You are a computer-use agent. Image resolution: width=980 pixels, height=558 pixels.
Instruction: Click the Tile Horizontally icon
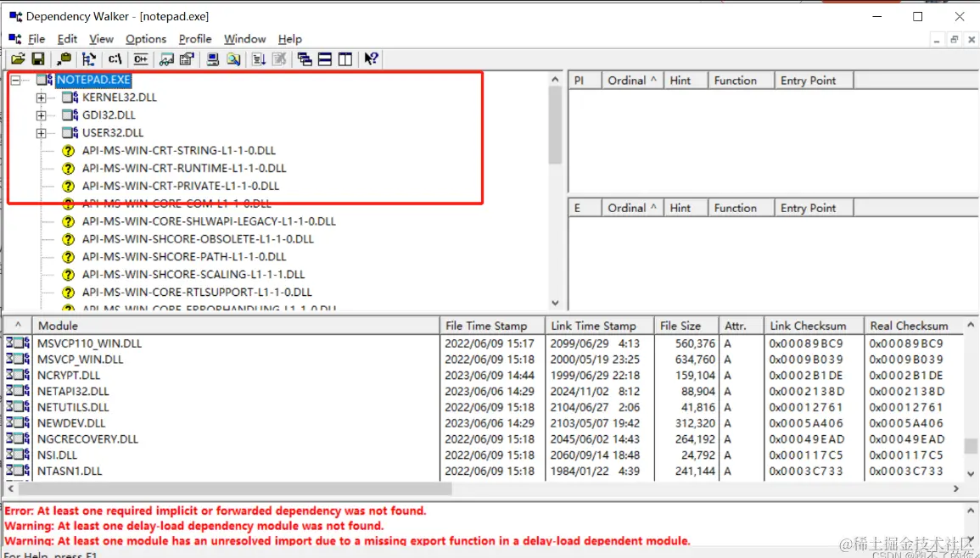pyautogui.click(x=325, y=59)
